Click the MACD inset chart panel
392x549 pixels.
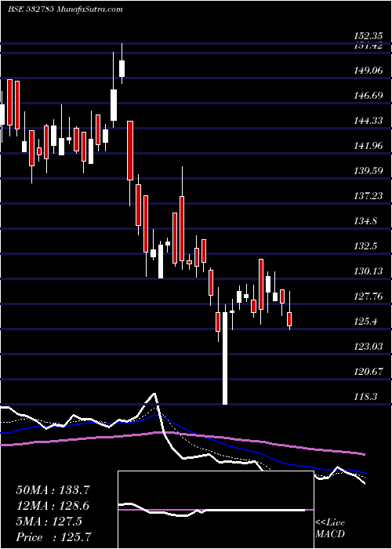tap(216, 510)
